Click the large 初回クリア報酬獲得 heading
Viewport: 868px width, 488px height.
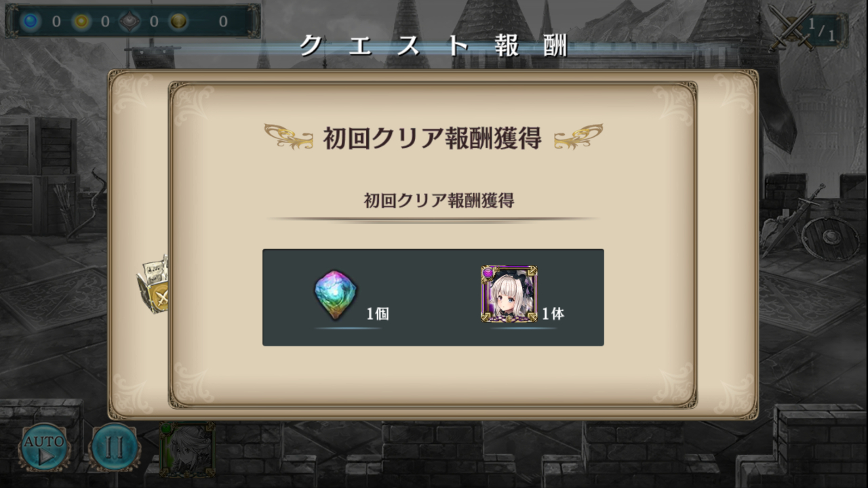click(x=432, y=138)
